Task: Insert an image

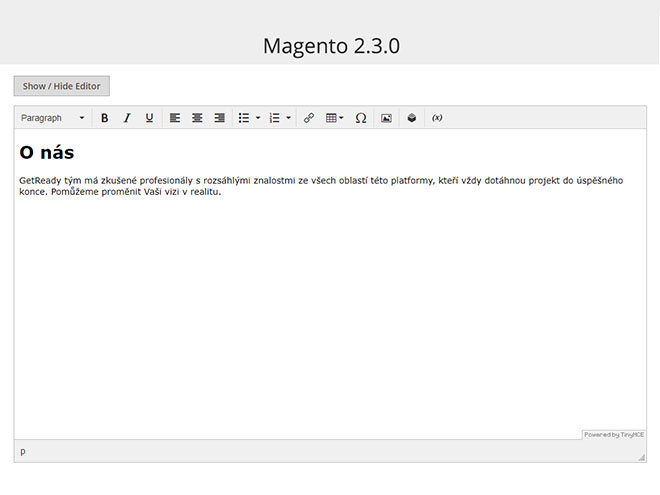Action: tap(386, 118)
